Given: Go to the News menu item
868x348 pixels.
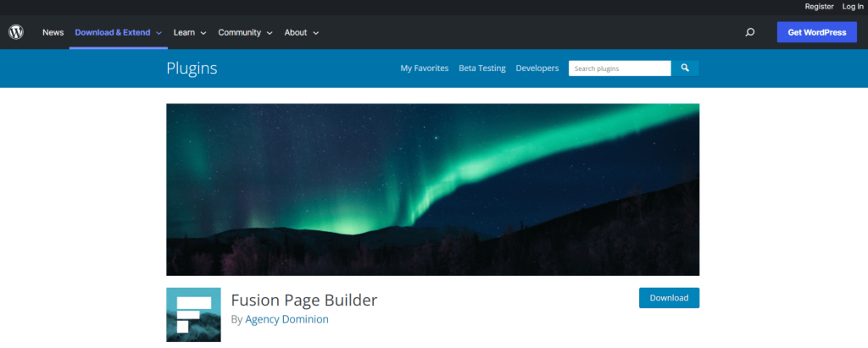Looking at the screenshot, I should (53, 32).
